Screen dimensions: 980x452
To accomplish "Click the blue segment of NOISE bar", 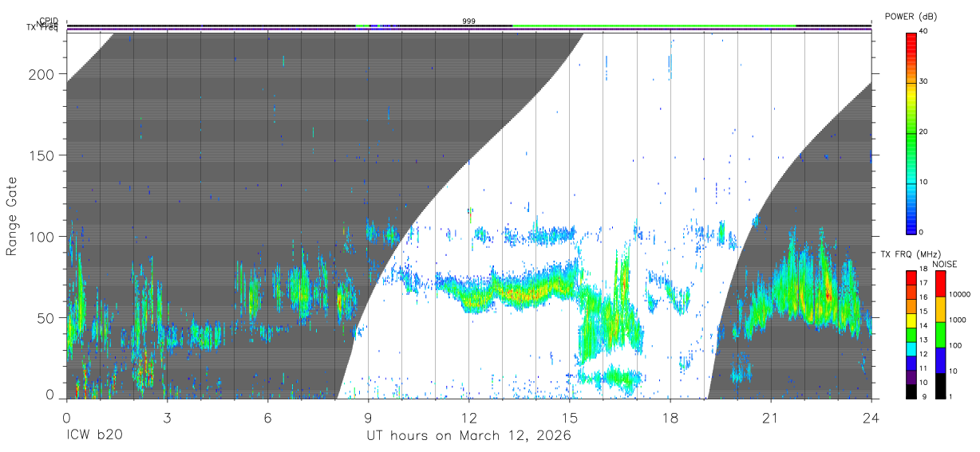I will [x=940, y=360].
